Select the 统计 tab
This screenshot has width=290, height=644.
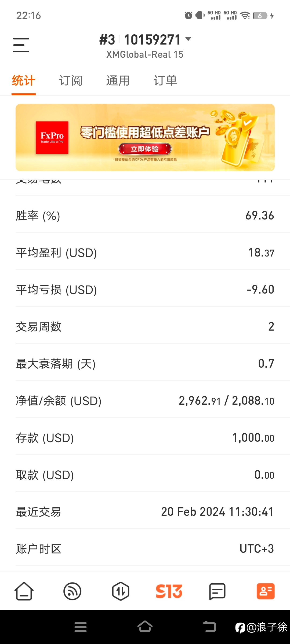click(x=24, y=80)
